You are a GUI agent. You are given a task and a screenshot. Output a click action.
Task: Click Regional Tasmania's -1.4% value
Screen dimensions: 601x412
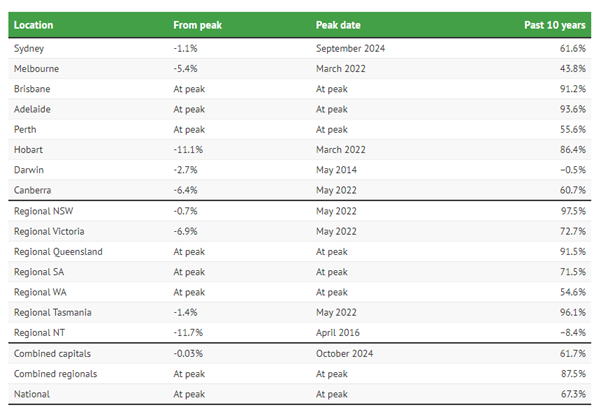click(x=185, y=313)
